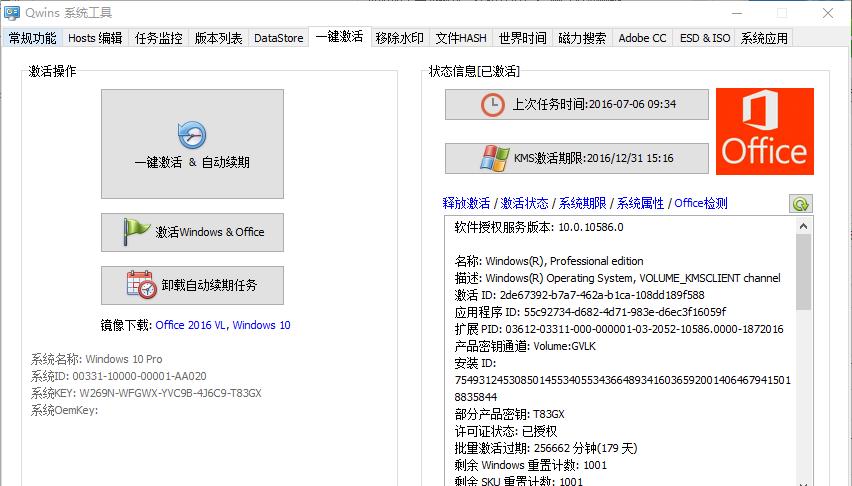The width and height of the screenshot is (852, 486).
Task: Click the 软件授权服务版本 line
Action: pos(539,227)
